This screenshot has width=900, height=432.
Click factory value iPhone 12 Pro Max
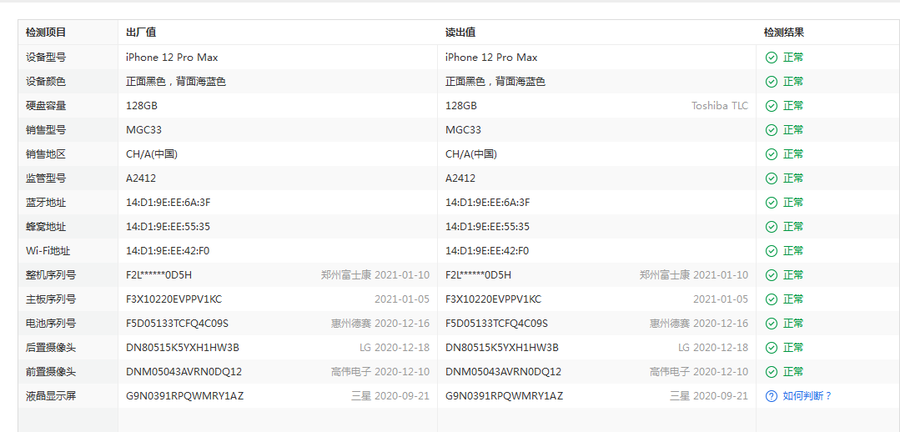click(172, 57)
